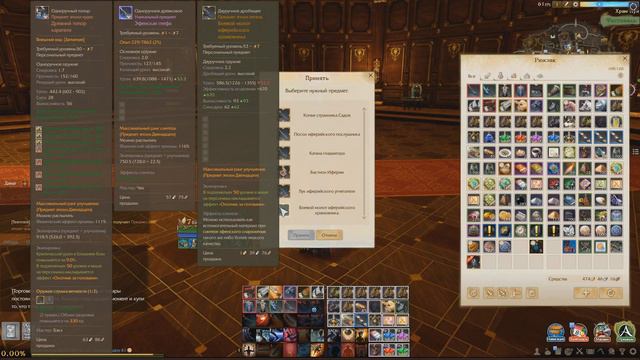Click the red-orange crystal item in Рюкзак
Image resolution: width=640 pixels, height=360 pixels.
[520, 137]
